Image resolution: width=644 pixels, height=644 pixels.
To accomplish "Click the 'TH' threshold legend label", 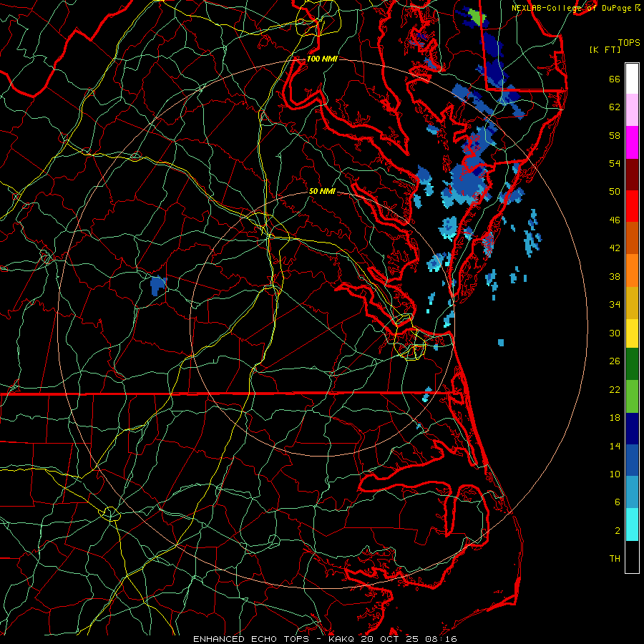I will (x=615, y=559).
